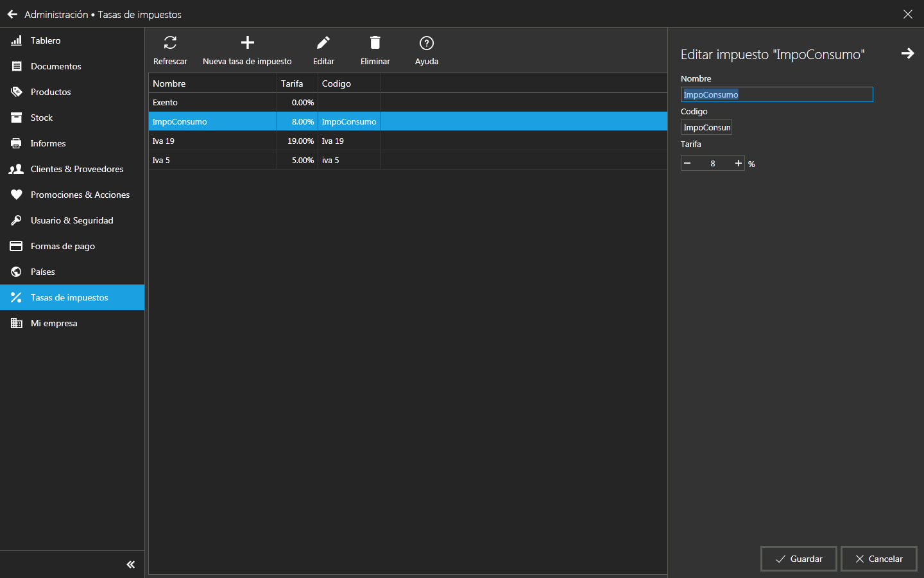This screenshot has width=924, height=578.
Task: Add a new tax rate with plus icon
Action: click(x=247, y=43)
